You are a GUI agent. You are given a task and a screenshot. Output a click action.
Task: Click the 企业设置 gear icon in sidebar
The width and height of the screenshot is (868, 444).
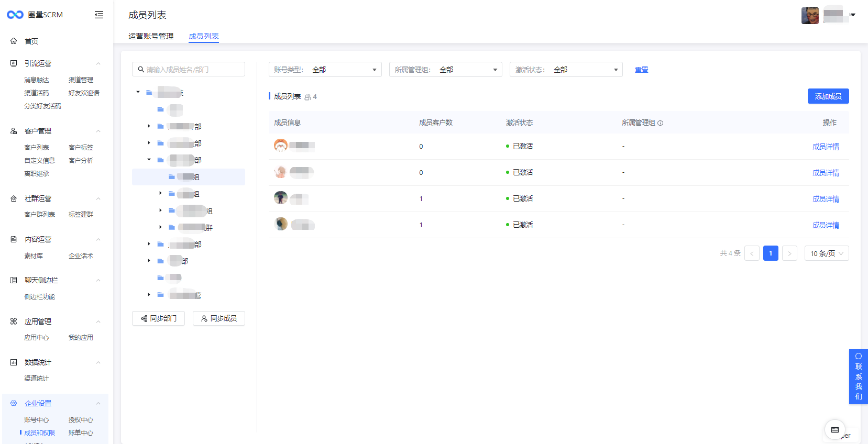[x=14, y=403]
